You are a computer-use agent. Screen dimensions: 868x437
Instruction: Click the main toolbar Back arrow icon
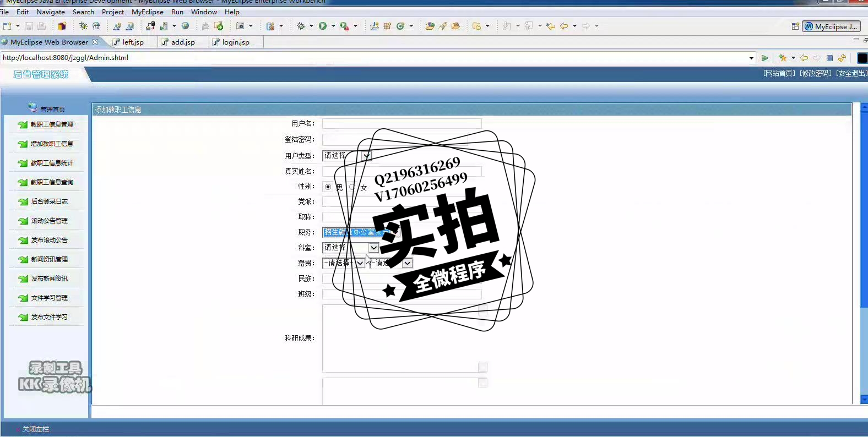[564, 26]
